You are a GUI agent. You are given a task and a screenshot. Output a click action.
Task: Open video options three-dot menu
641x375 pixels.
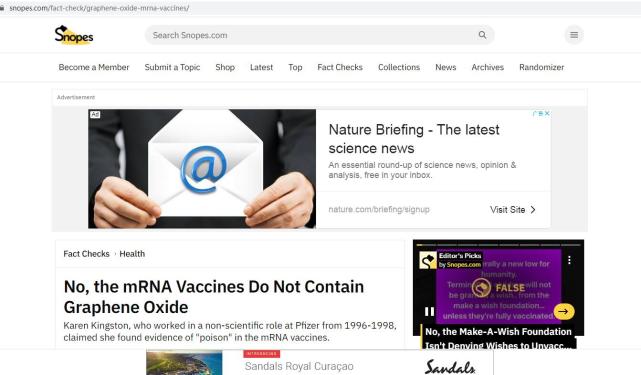tap(569, 260)
